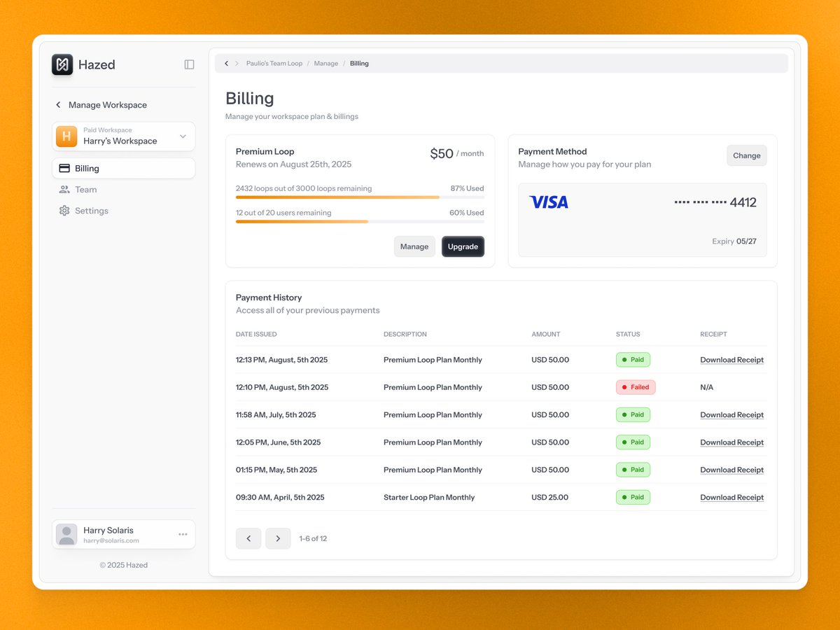
Task: Go to next payment history page
Action: pos(278,538)
